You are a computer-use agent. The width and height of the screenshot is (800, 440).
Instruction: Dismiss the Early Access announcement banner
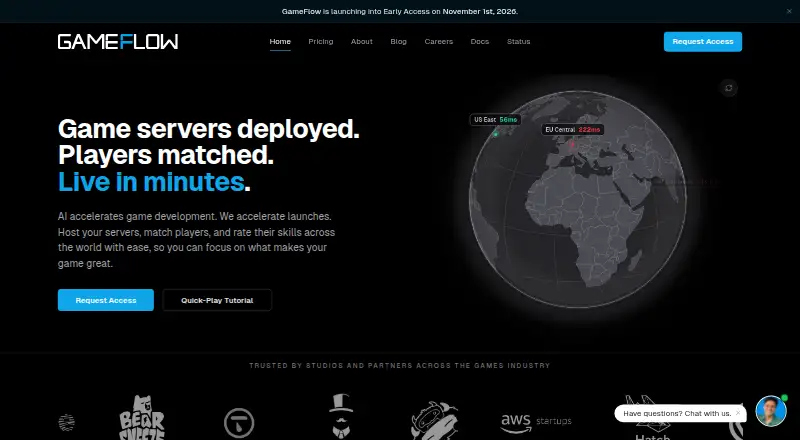point(789,11)
